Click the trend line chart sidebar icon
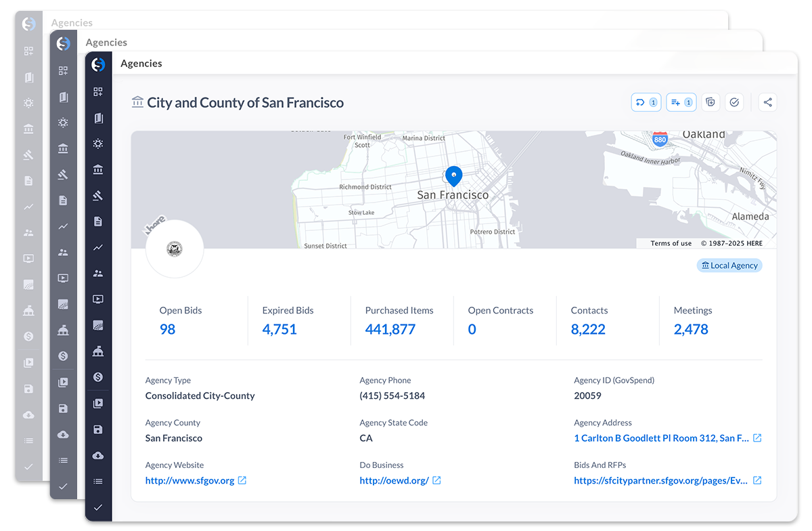Screen dimensions: 812x531 point(98,248)
